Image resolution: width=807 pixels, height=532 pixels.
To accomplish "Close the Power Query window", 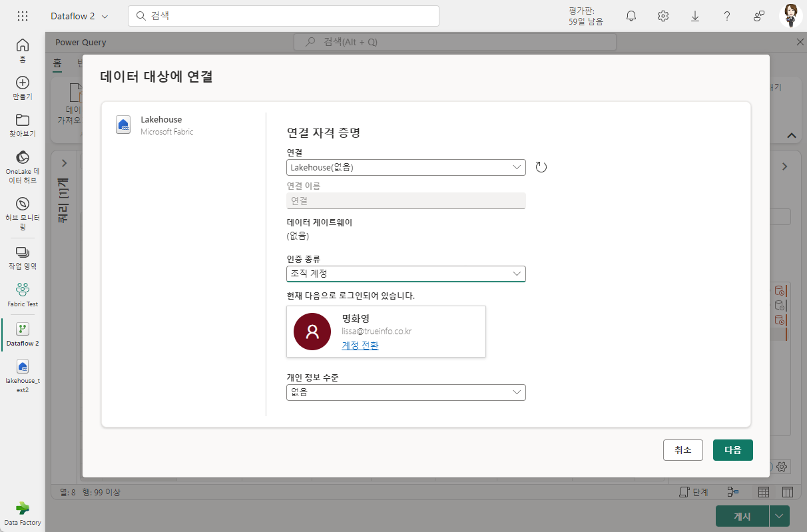I will coord(800,42).
